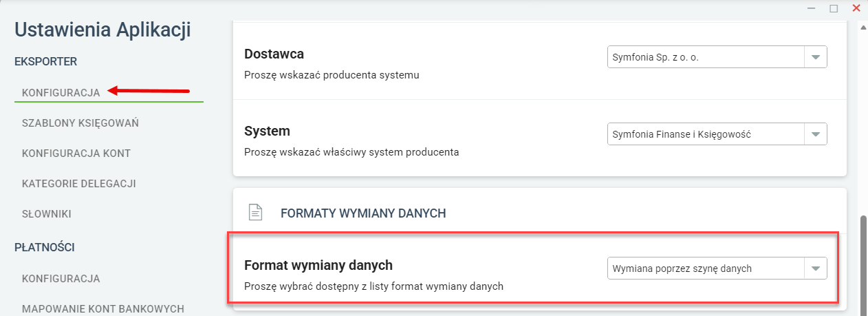Image resolution: width=868 pixels, height=316 pixels.
Task: Go to Szablony Księgowań section
Action: click(80, 123)
